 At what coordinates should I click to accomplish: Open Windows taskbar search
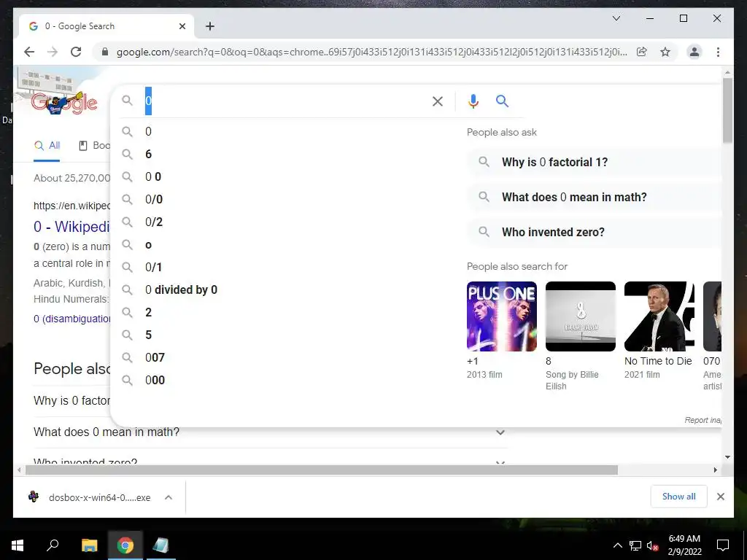(53, 545)
